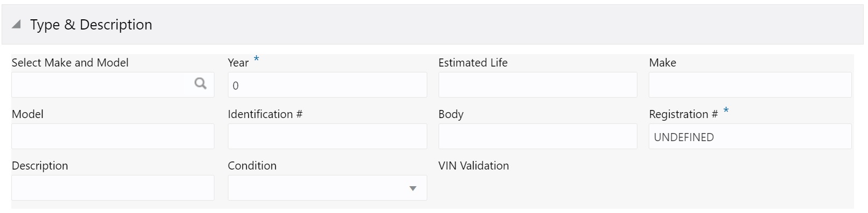Click the Type & Description header title

pos(91,25)
